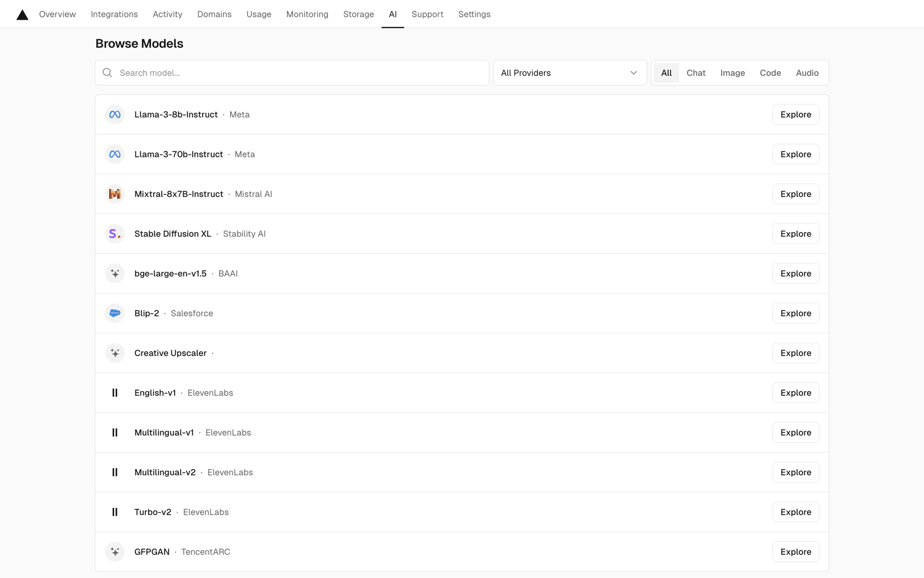The height and width of the screenshot is (578, 924).
Task: Click the Meta icon beside Llama-3-8b-Instruct
Action: click(115, 115)
